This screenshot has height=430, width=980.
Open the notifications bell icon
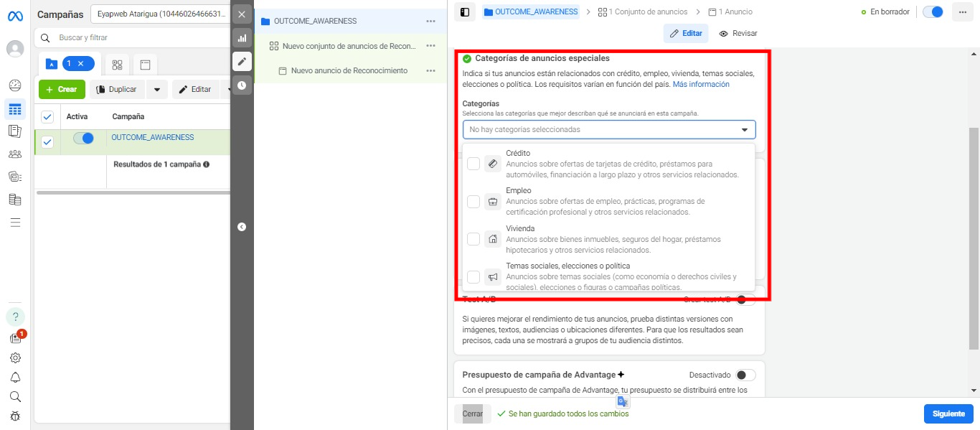coord(15,378)
